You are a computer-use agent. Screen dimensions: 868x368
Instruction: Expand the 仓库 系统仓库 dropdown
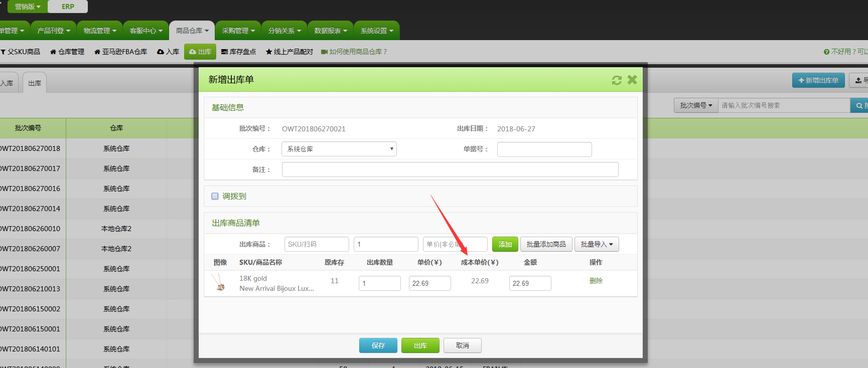click(x=339, y=149)
